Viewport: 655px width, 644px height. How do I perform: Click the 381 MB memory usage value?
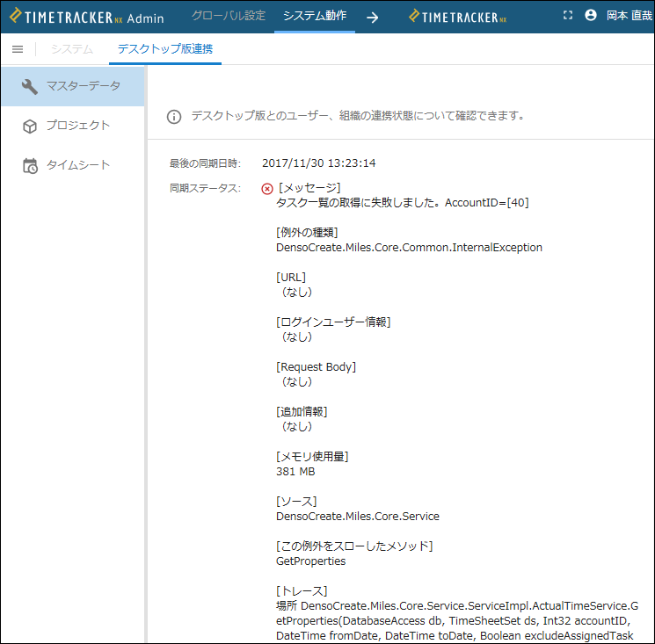pos(295,472)
